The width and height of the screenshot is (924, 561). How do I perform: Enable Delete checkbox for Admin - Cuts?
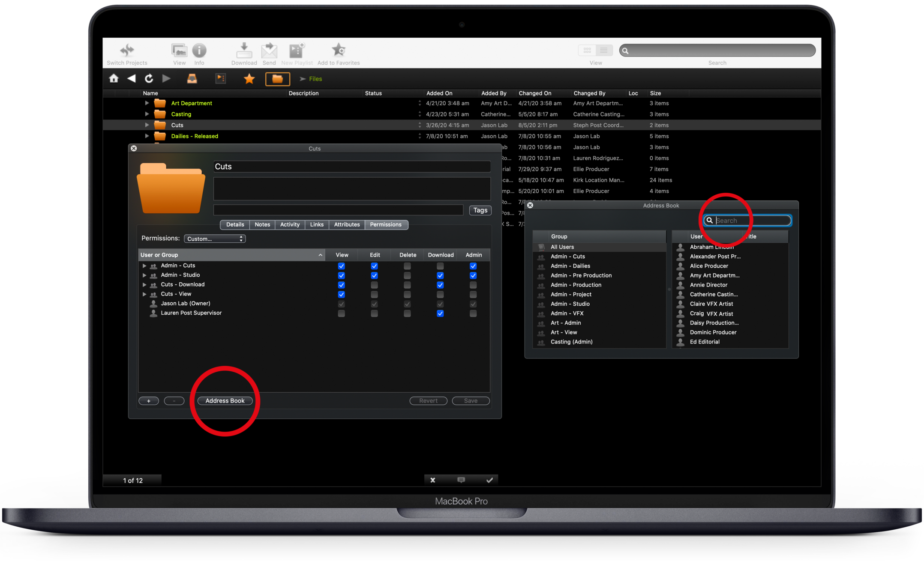pyautogui.click(x=407, y=266)
